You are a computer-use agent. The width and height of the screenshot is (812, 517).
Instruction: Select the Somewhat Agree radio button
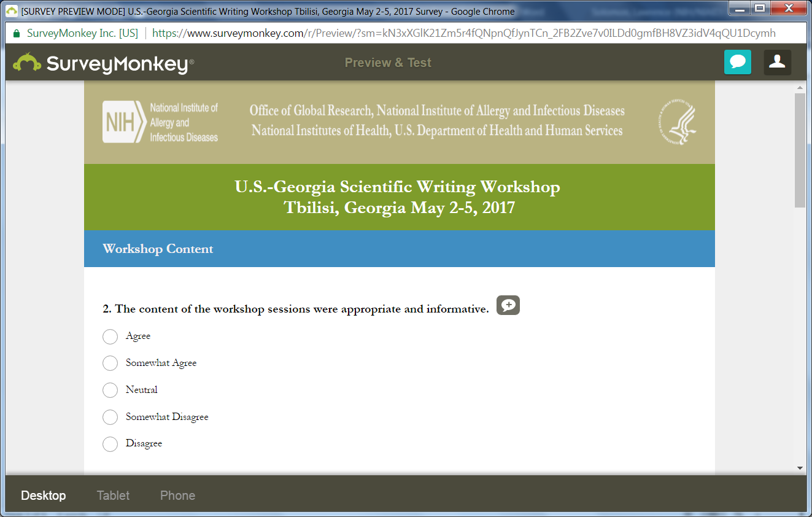click(110, 363)
